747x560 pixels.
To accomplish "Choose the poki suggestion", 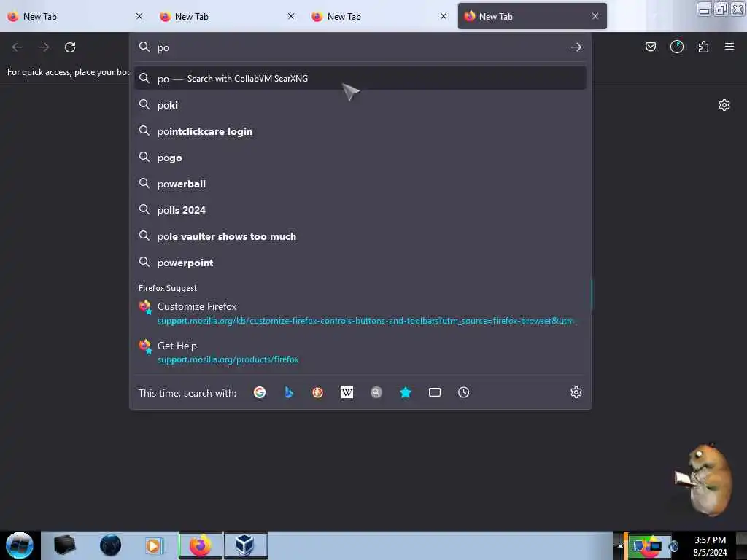I will pos(360,105).
